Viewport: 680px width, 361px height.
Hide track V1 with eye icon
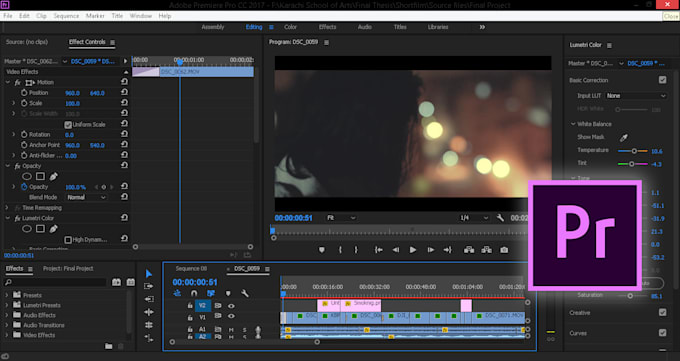coord(231,316)
